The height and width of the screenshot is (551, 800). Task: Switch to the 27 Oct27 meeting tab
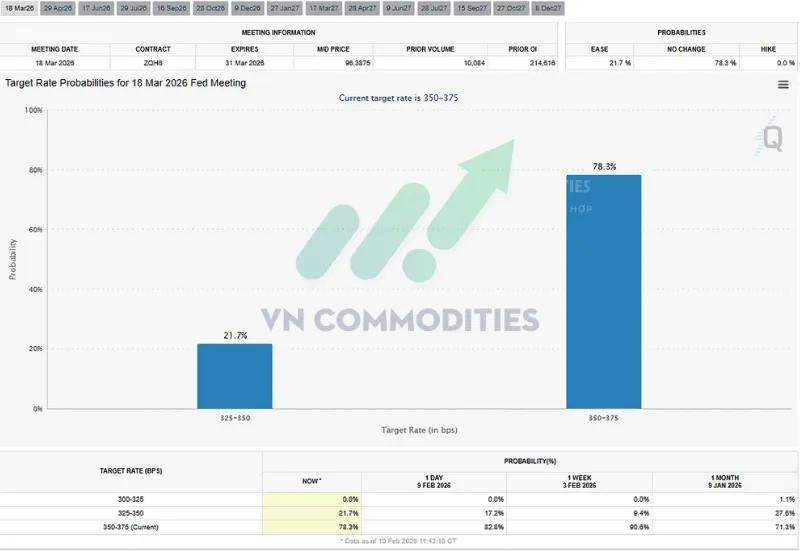pos(511,8)
